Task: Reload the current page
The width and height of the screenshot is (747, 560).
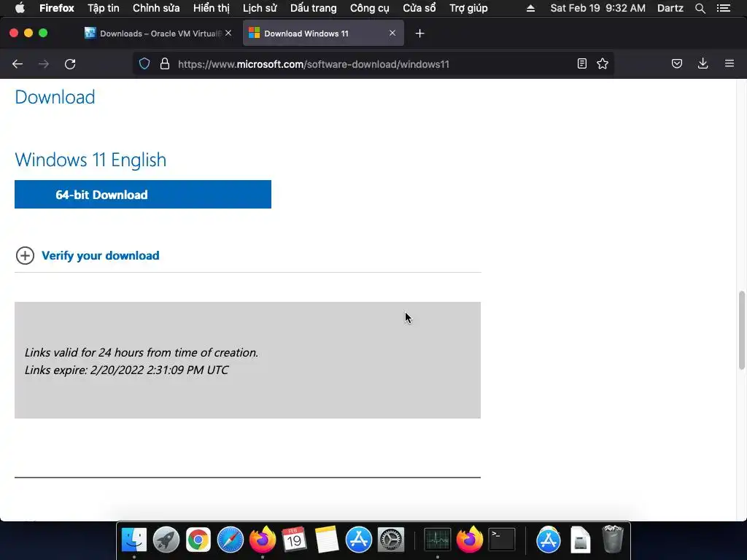Action: tap(70, 64)
